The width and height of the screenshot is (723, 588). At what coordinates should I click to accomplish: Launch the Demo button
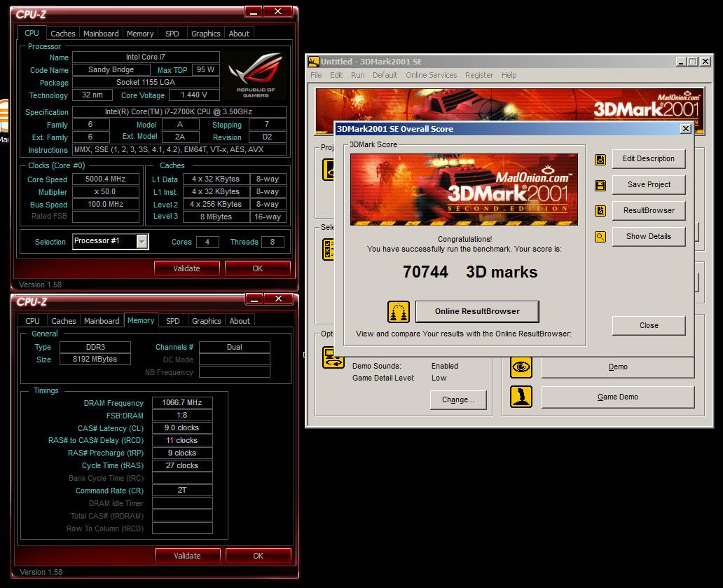tap(617, 367)
